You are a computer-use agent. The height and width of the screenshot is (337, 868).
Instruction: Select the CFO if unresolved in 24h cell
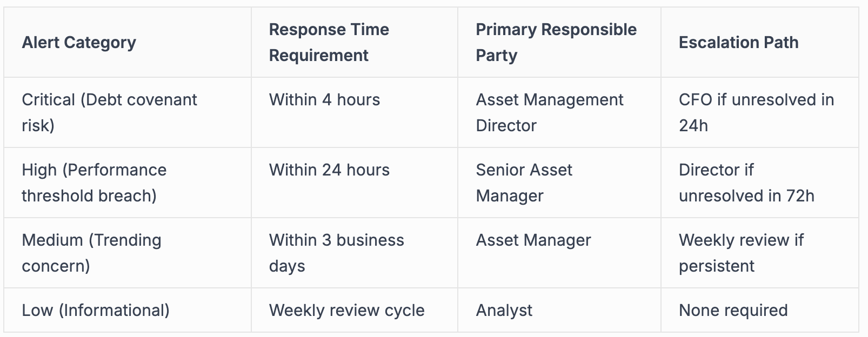pyautogui.click(x=756, y=112)
